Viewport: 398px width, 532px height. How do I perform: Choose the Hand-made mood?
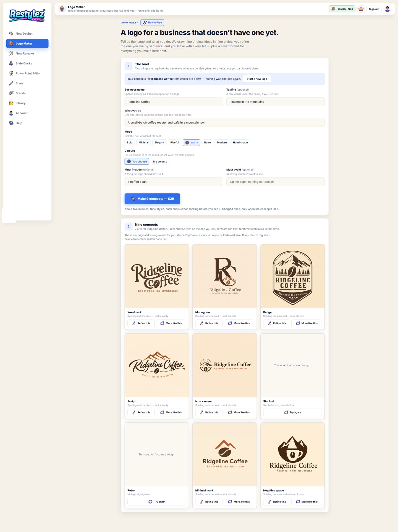(x=240, y=143)
